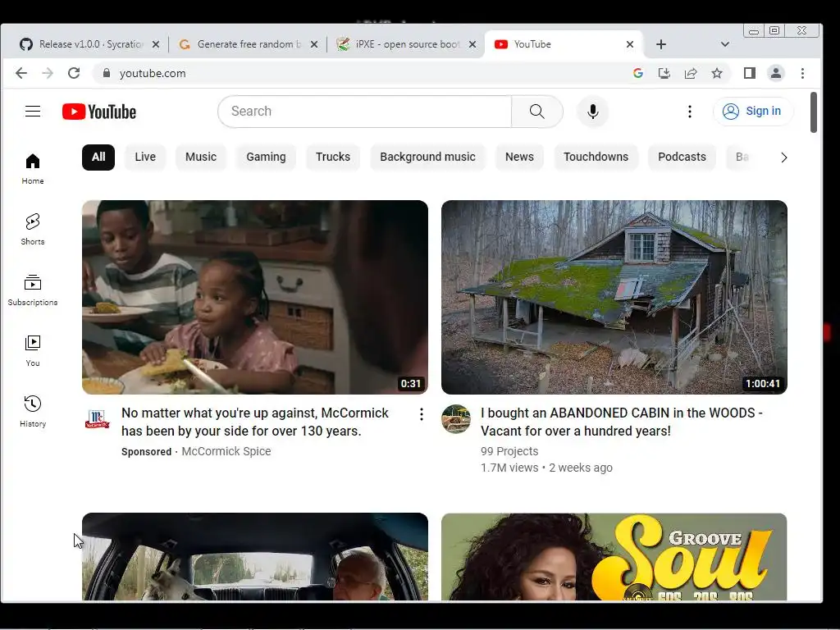Open 'I bought an ABANDONED CABIN' title link
This screenshot has width=840, height=630.
pos(622,422)
